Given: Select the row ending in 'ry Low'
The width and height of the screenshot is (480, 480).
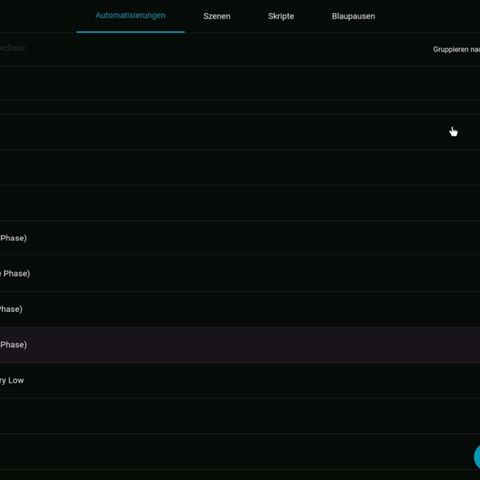Looking at the screenshot, I should click(x=240, y=380).
